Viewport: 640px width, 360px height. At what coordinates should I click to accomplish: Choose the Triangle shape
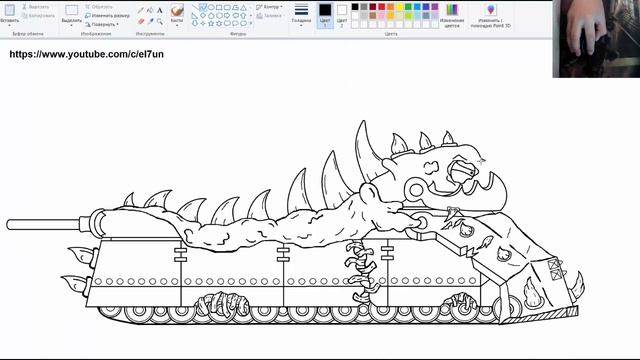[243, 7]
